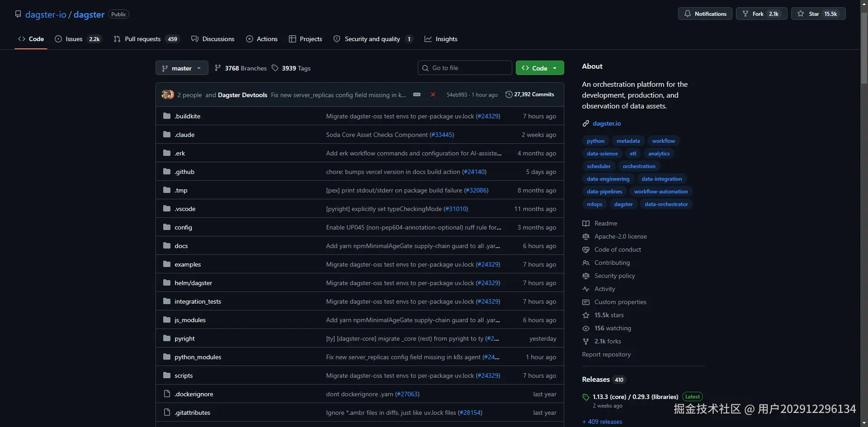The height and width of the screenshot is (427, 868).
Task: Open the master branch dropdown
Action: click(x=182, y=68)
